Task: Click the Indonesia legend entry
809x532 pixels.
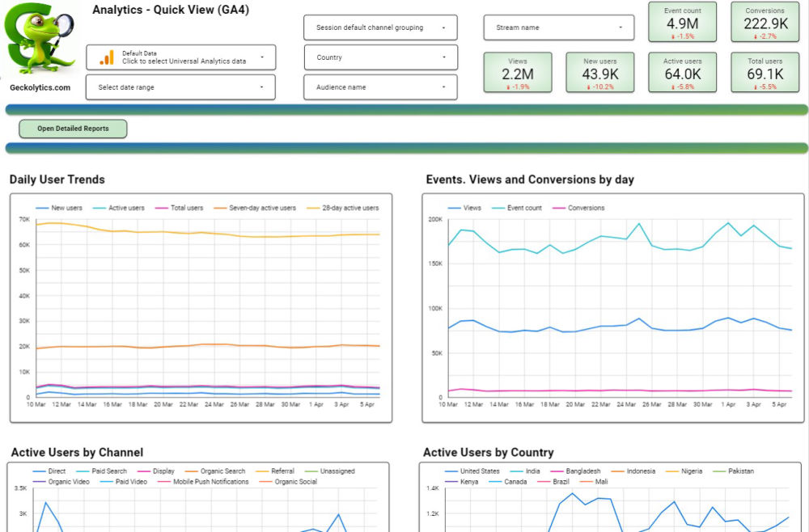Action: (x=633, y=471)
